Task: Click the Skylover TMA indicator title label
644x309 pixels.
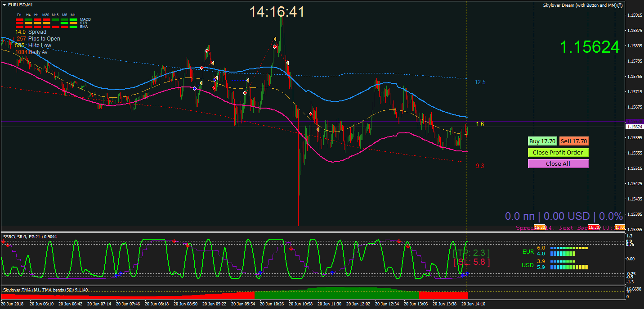Action: (45, 290)
